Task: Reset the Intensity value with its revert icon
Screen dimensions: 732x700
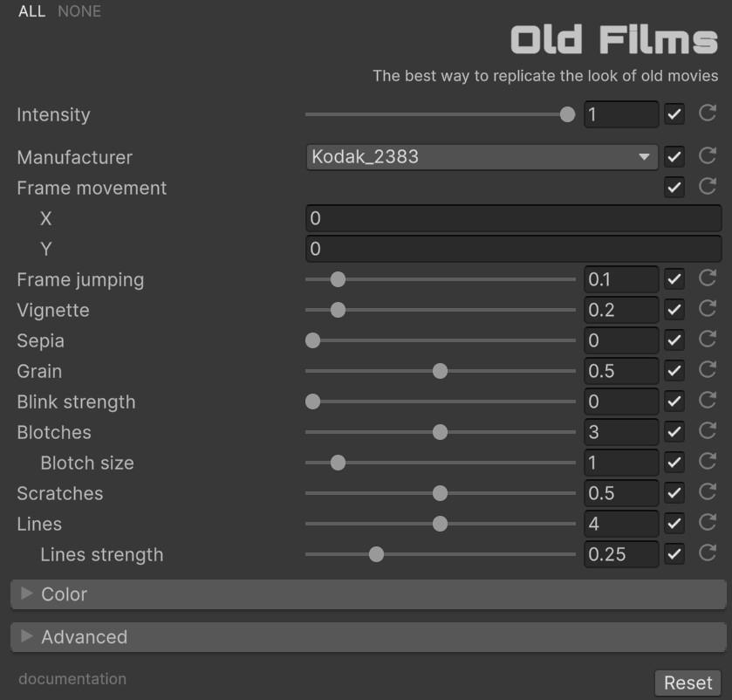Action: (x=708, y=113)
